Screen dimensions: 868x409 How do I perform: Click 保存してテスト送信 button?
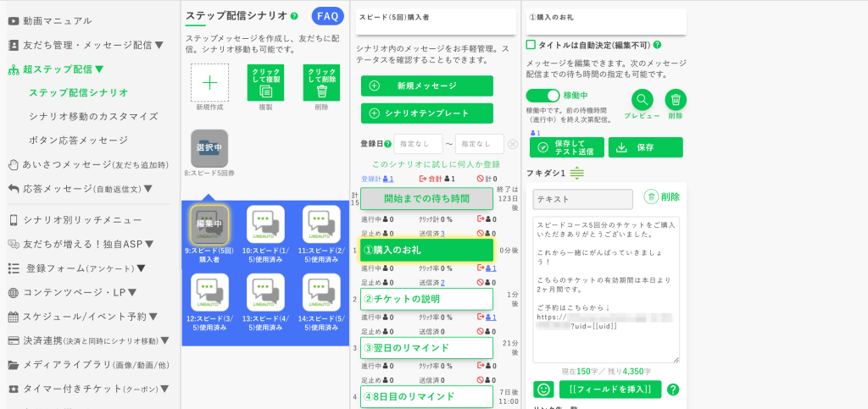567,147
